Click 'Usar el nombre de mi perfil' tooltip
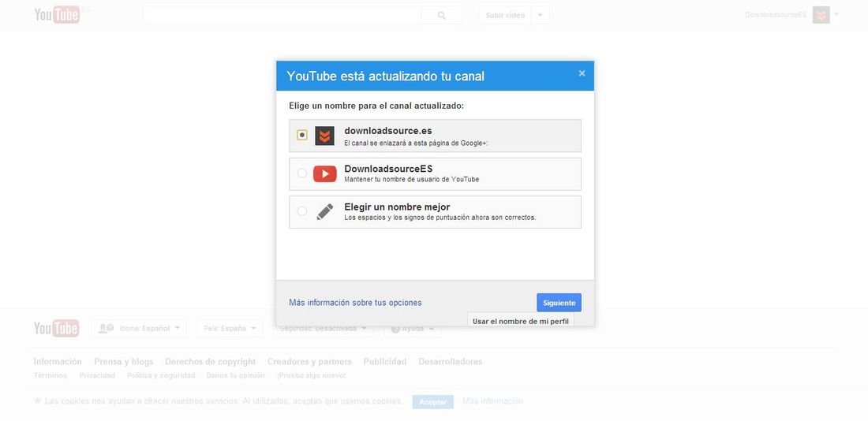 [x=520, y=320]
